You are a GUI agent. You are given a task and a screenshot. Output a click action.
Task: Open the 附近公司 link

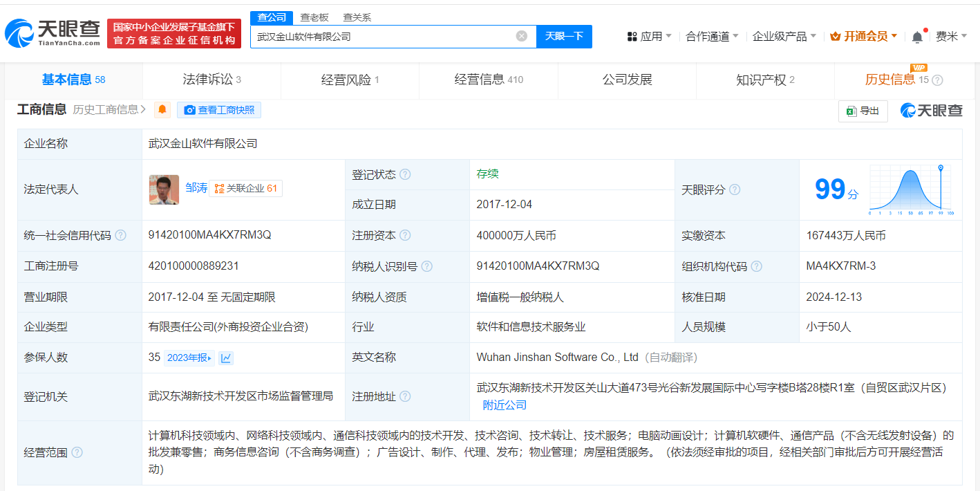click(x=505, y=405)
